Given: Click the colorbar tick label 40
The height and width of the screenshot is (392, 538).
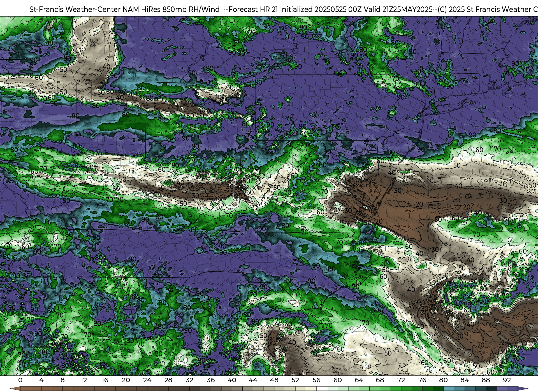Looking at the screenshot, I should point(232,380).
